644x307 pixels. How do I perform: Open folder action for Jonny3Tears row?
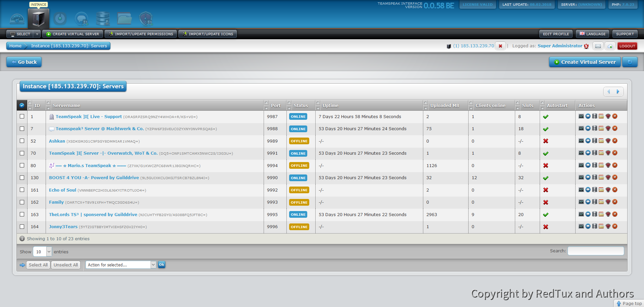pos(601,226)
